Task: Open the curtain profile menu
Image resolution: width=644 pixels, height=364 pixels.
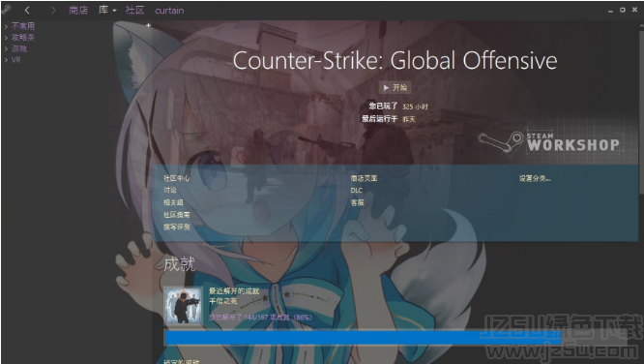Action: point(169,11)
